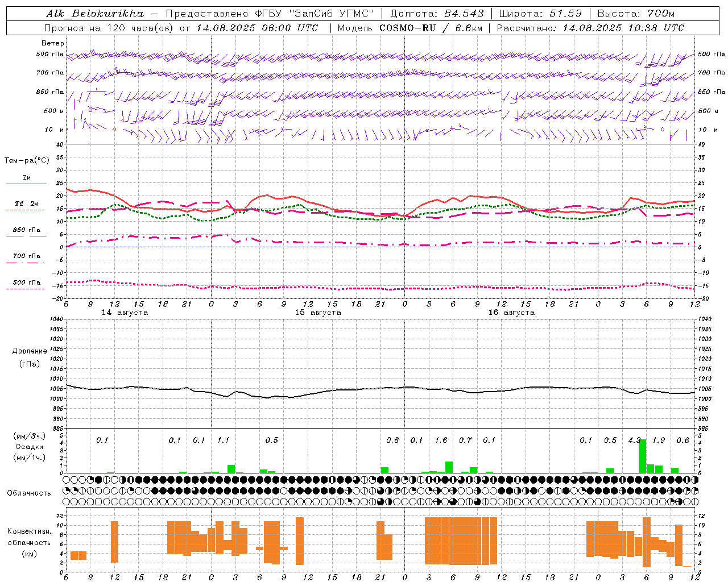The height and width of the screenshot is (582, 728).
Task: Click the model name "COSMO-RU / 6.6км"
Action: (x=431, y=28)
